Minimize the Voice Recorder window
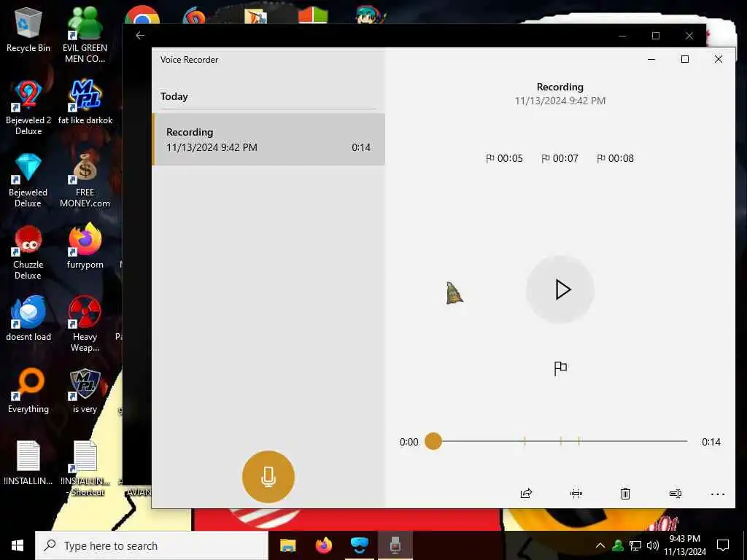Viewport: 747px width, 560px height. (651, 59)
